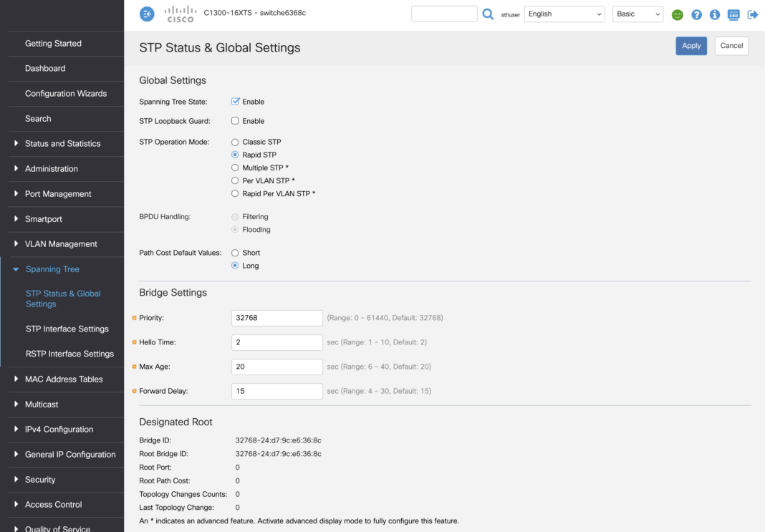Choose Short path cost default values
765x532 pixels.
235,253
